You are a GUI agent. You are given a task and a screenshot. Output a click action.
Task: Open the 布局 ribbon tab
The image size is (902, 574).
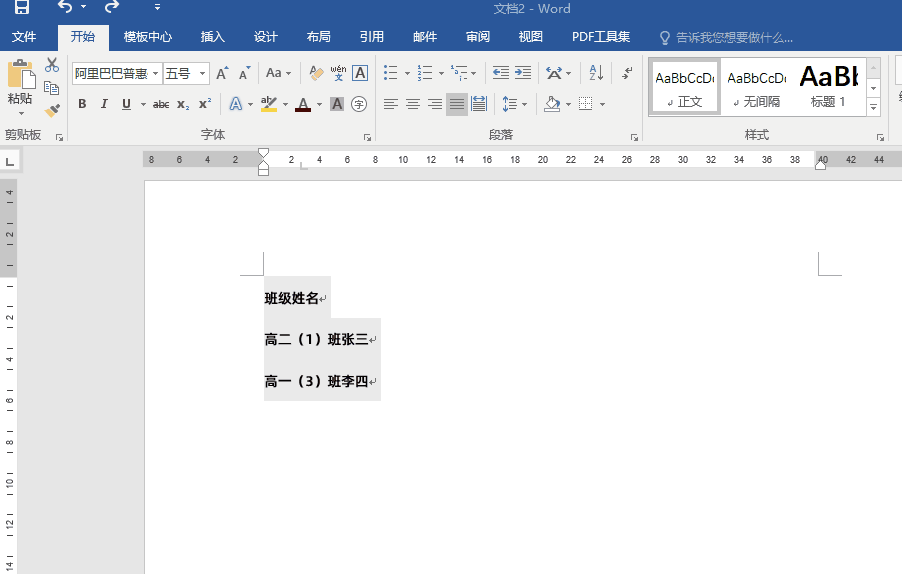[x=318, y=37]
